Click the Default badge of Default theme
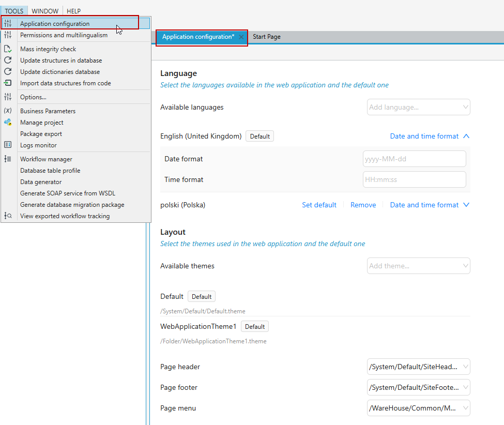Screen dimensions: 504x425 point(202,296)
